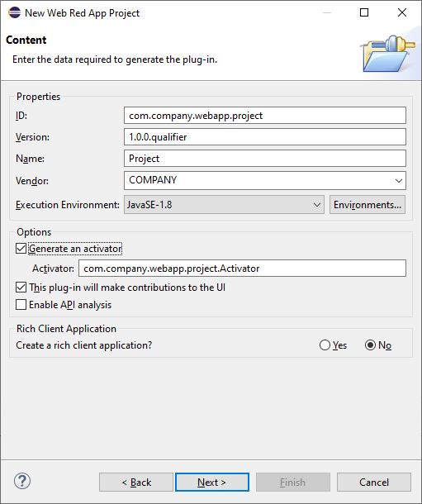
Task: Open the Vendor dropdown arrow
Action: point(399,181)
